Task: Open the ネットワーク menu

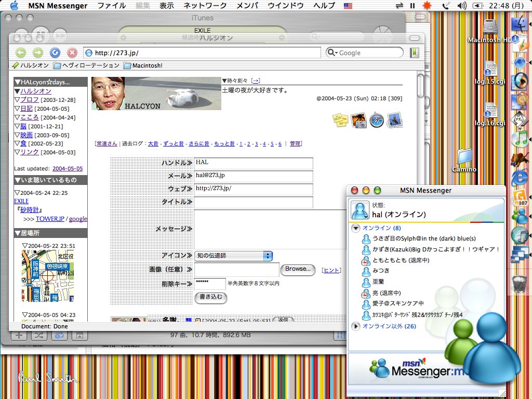Action: pyautogui.click(x=205, y=5)
